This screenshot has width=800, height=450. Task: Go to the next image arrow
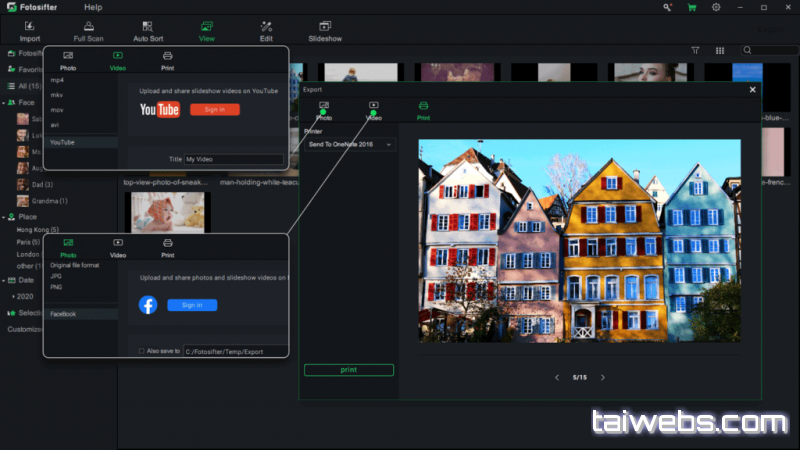602,377
